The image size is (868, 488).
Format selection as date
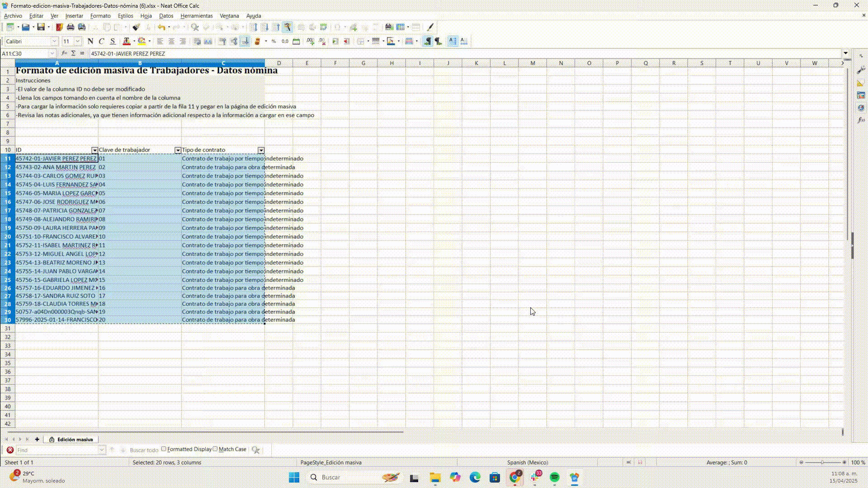[296, 41]
